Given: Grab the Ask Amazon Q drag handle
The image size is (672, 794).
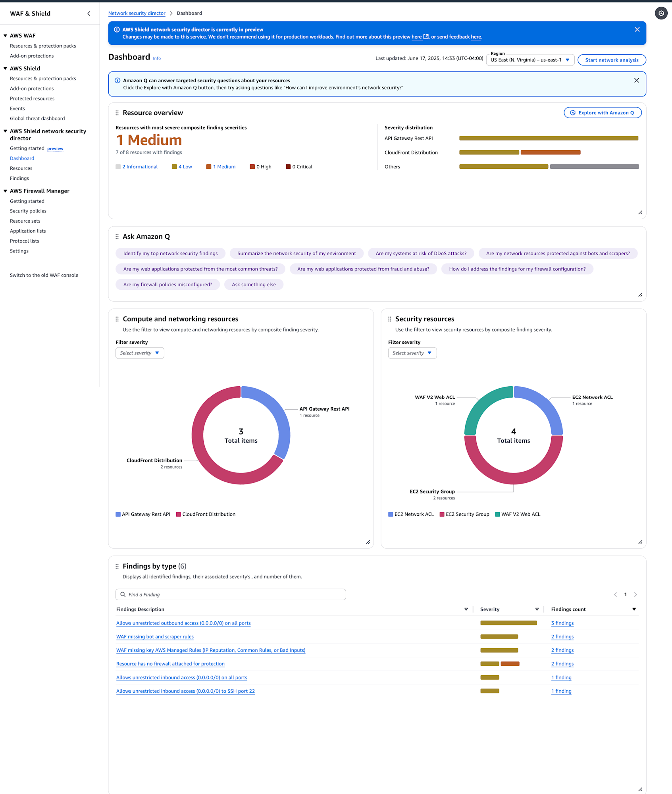Looking at the screenshot, I should (x=117, y=237).
